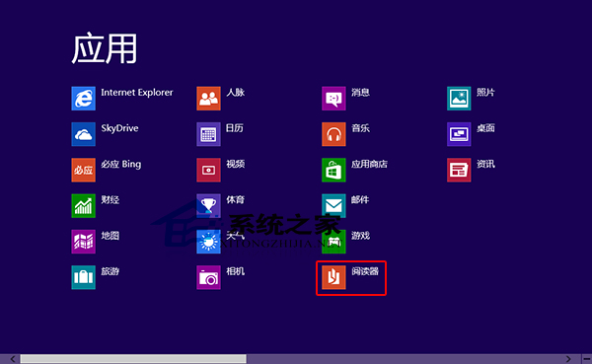
Task: Open the 财经 finance chart icon
Action: (84, 206)
